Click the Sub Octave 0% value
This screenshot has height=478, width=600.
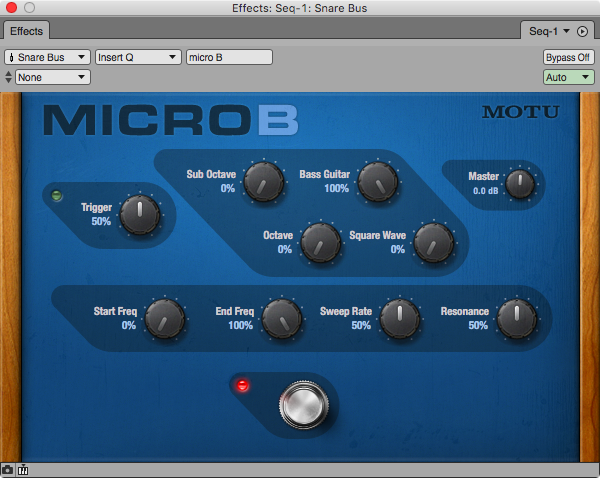(228, 188)
